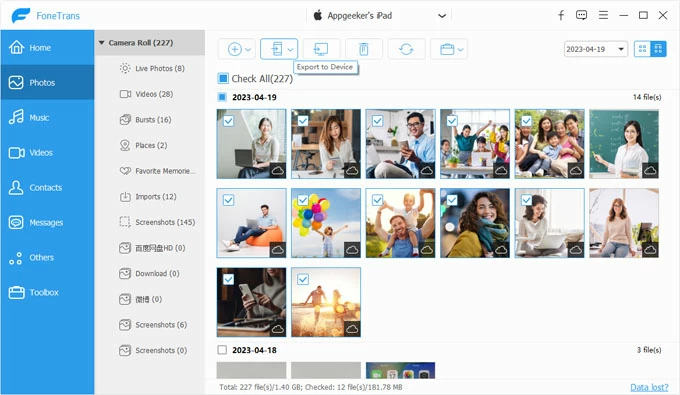Open the 2023-04-19 date dropdown
Viewport: 680px width, 395px height.
point(595,49)
